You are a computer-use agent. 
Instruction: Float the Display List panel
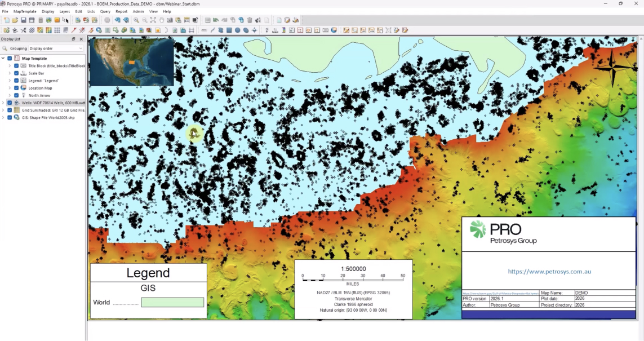pos(73,39)
